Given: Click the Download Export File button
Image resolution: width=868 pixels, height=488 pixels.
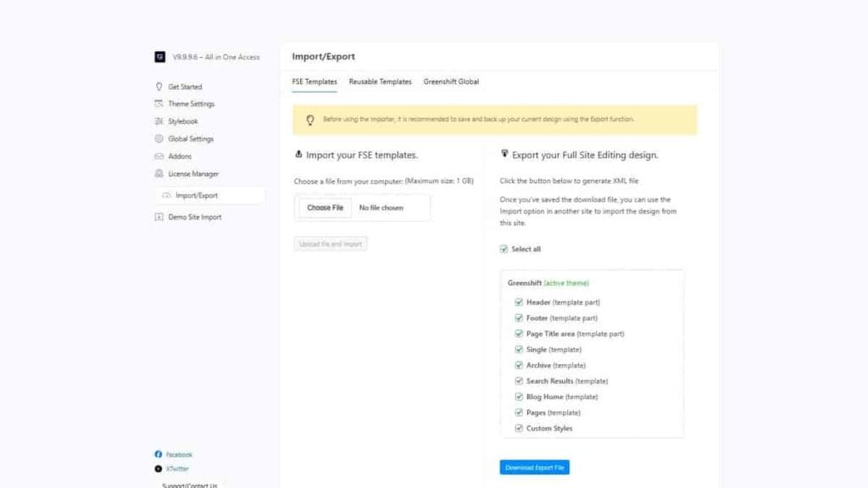Looking at the screenshot, I should (533, 467).
